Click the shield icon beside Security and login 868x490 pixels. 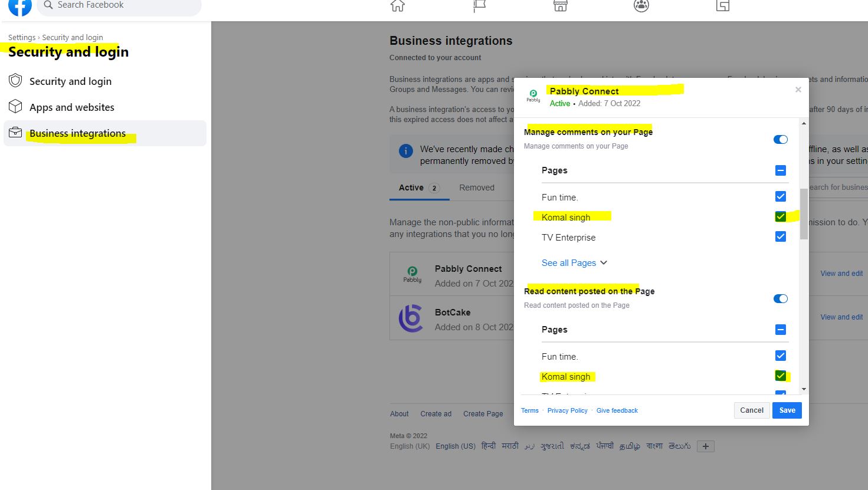pyautogui.click(x=15, y=81)
